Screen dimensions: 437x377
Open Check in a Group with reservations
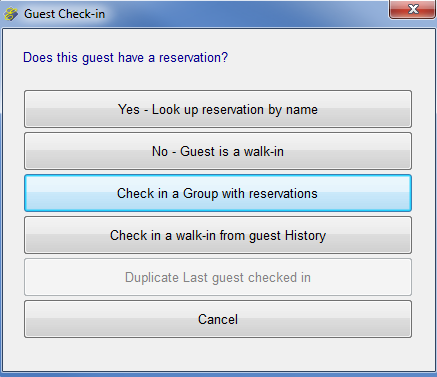[218, 193]
